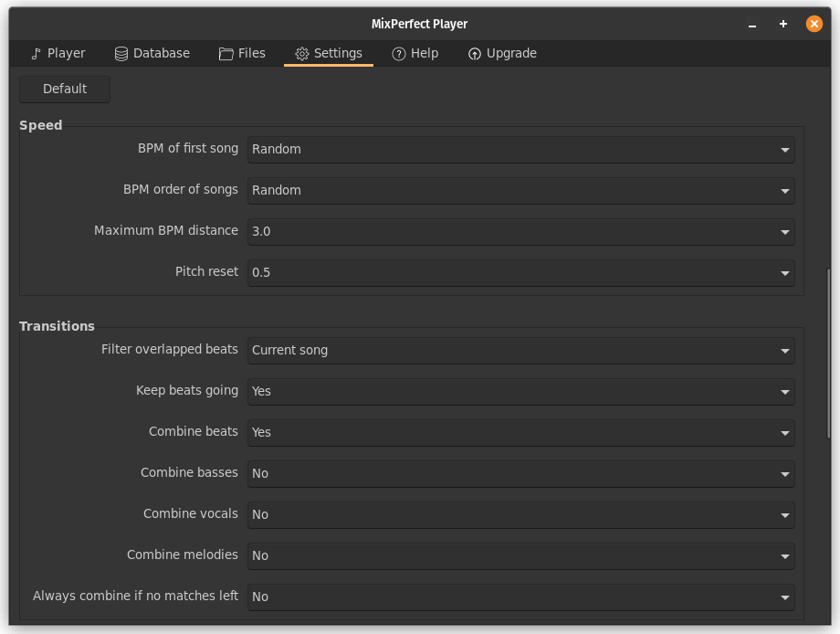Click the Keep beats going label

pyautogui.click(x=187, y=391)
